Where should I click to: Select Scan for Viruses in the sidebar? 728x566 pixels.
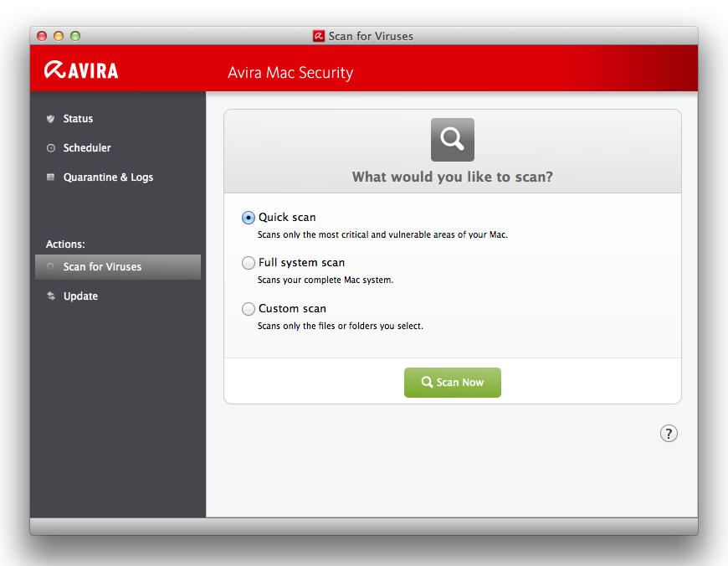click(x=118, y=267)
